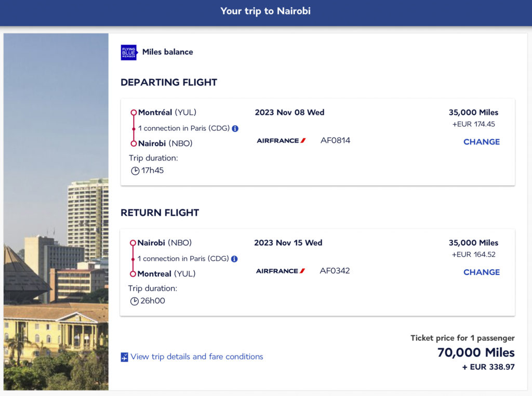Open info icon for return Paris connection

(234, 259)
